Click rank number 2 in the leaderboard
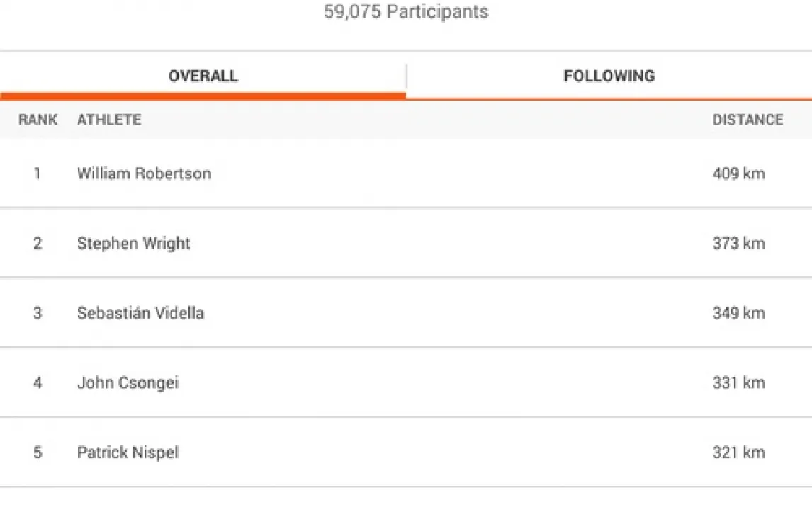Image resolution: width=812 pixels, height=507 pixels. pyautogui.click(x=38, y=244)
